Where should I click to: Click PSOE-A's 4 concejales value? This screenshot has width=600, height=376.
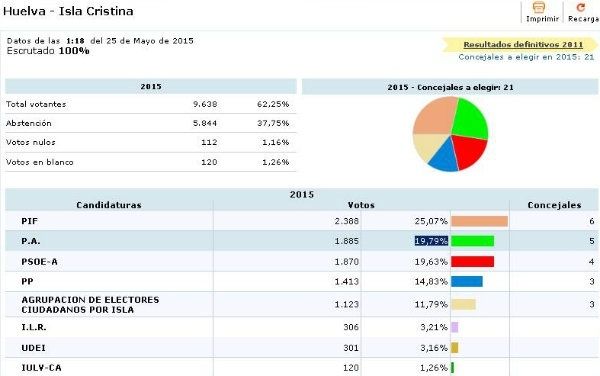592,262
